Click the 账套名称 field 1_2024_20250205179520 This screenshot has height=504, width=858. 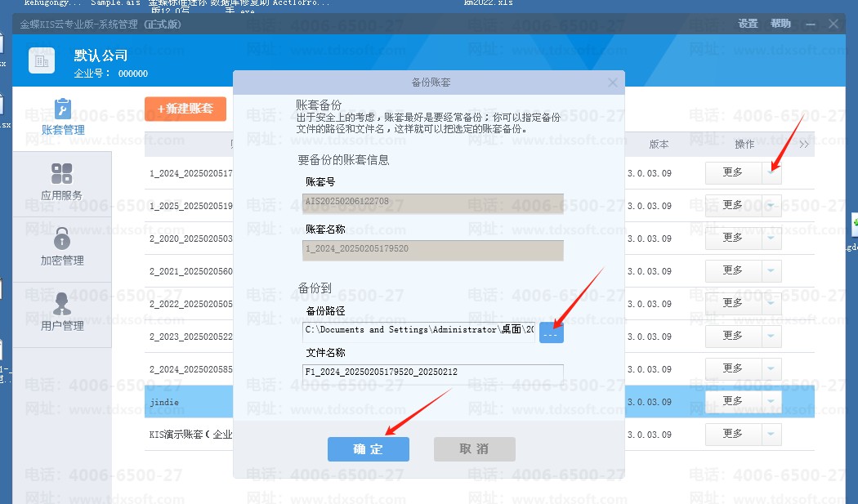click(x=433, y=250)
